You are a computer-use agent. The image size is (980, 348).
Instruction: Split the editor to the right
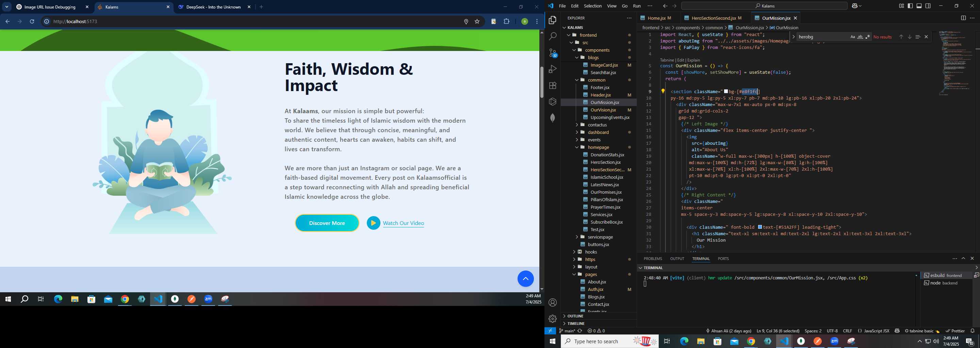coord(963,18)
